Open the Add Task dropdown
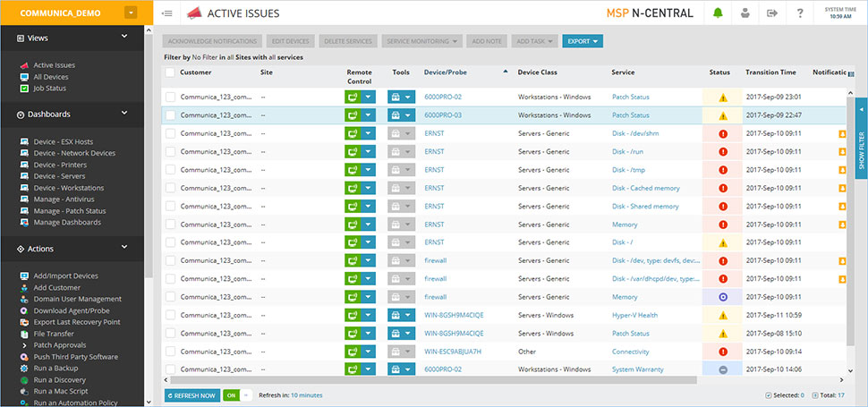Screen dimensions: 868x407 (x=534, y=41)
